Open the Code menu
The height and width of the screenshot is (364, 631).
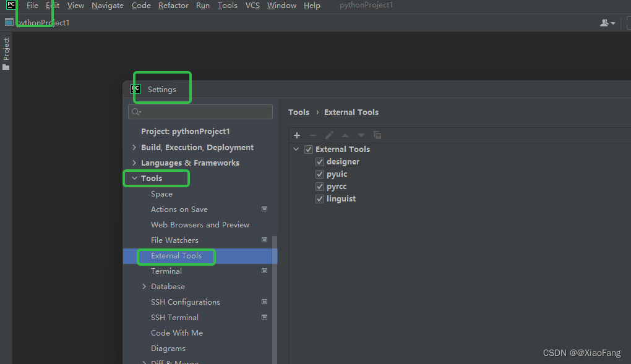coord(141,6)
